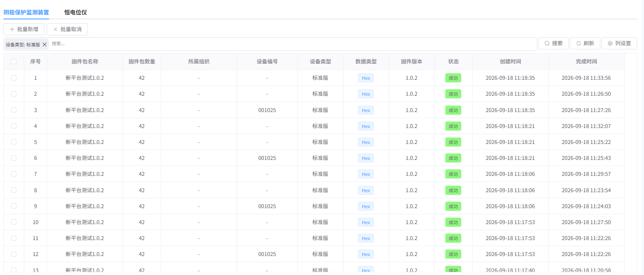Click creation time 2026-09-18 11:17:53 in row 11

click(x=510, y=238)
